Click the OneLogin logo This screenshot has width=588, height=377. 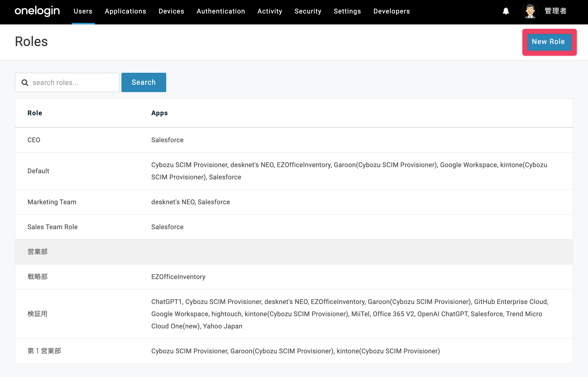tap(37, 11)
